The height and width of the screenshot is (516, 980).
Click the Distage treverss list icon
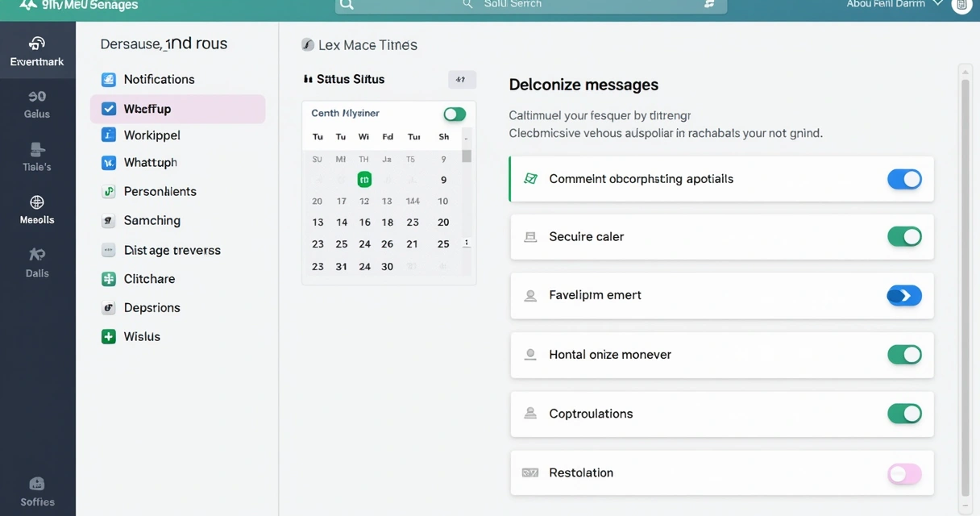pyautogui.click(x=109, y=250)
